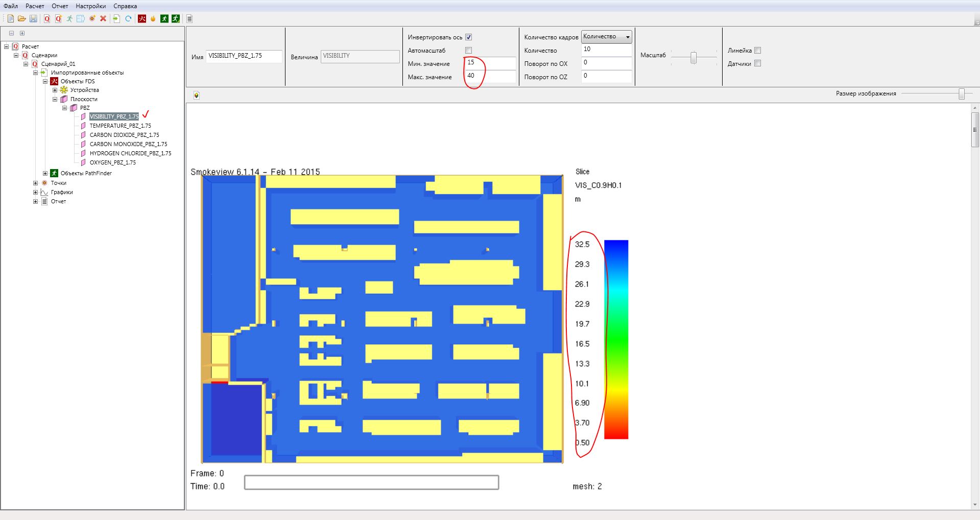Image resolution: width=980 pixels, height=520 pixels.
Task: Click the second green exit icon with arrow
Action: click(176, 19)
